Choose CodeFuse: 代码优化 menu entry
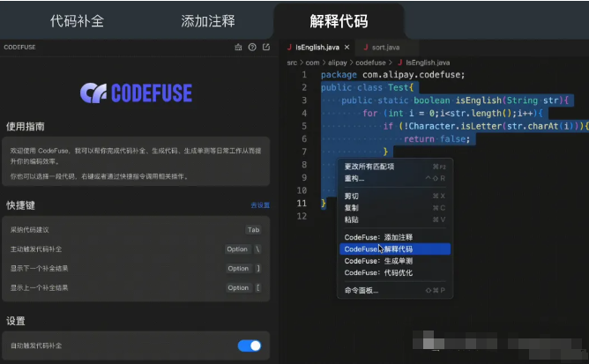Viewport: 589px width, 364px height. pos(395,272)
